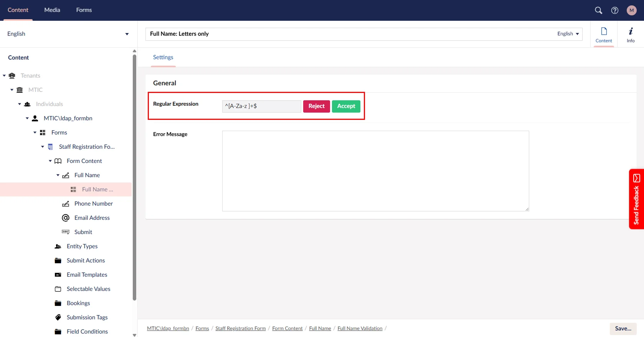Select Phone Number in the content tree
Screen dimensions: 644x337
(x=93, y=204)
